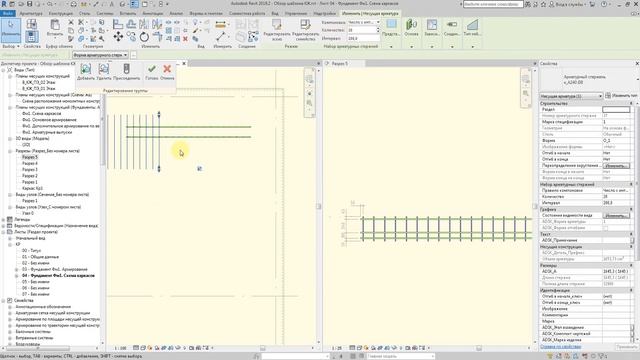This screenshot has height=360, width=640.
Task: Select the Copy tool next to Move
Action: 131,37
